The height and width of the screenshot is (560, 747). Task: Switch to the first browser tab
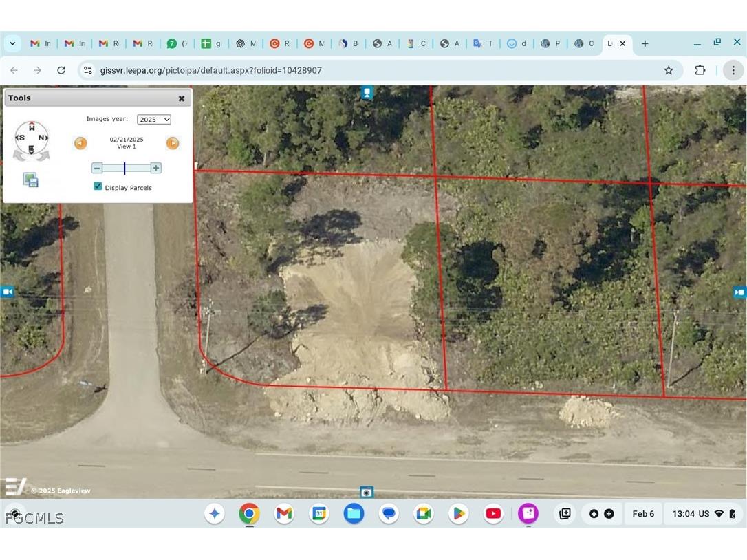(40, 43)
